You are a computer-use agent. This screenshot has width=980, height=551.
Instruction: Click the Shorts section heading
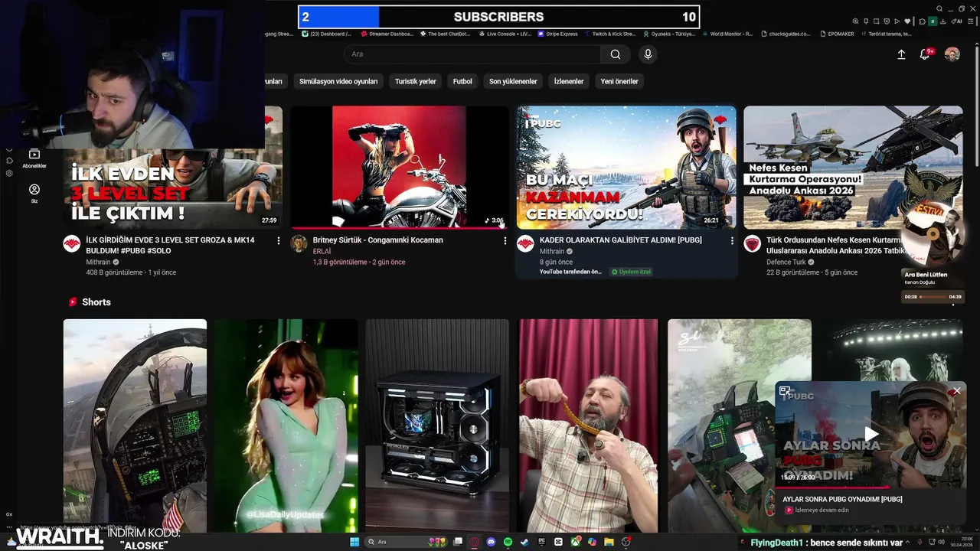click(x=96, y=302)
